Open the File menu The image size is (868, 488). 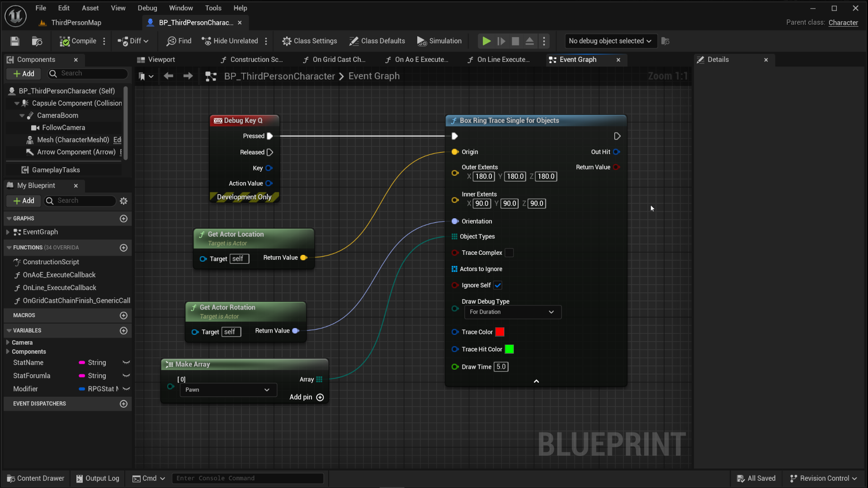point(41,8)
